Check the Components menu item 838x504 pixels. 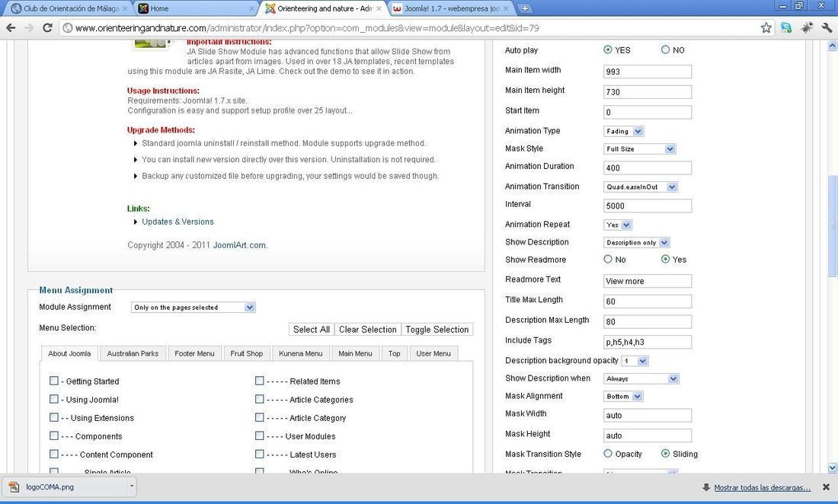click(x=54, y=435)
